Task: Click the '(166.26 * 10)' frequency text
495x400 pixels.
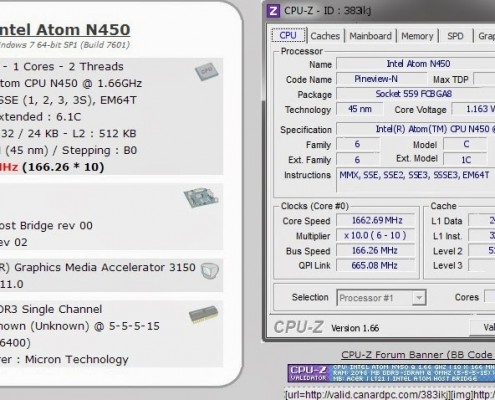Action: 63,167
